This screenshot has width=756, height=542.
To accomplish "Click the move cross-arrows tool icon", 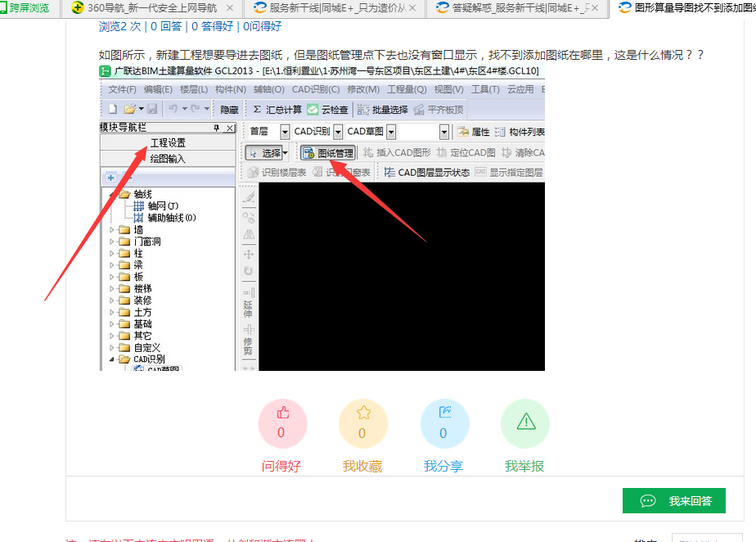I will pos(248,255).
